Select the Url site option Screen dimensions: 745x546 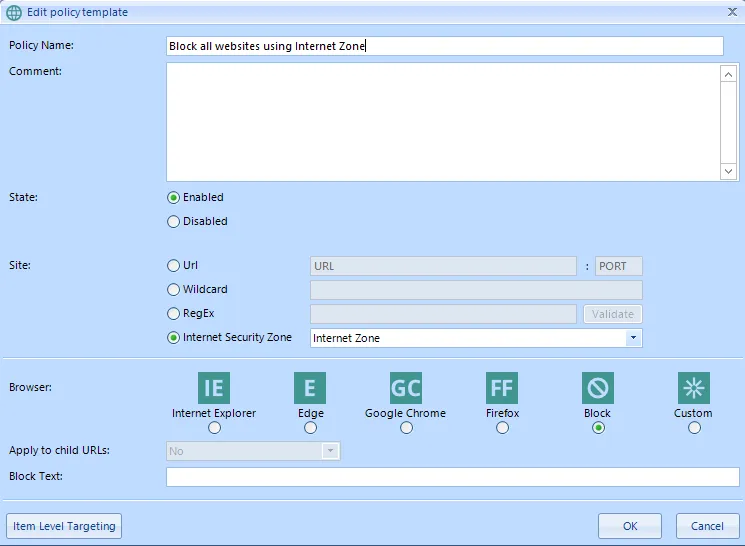tap(174, 266)
